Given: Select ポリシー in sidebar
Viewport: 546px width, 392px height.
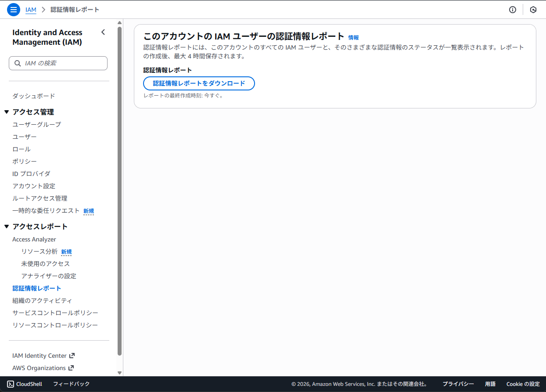Looking at the screenshot, I should pyautogui.click(x=25, y=162).
